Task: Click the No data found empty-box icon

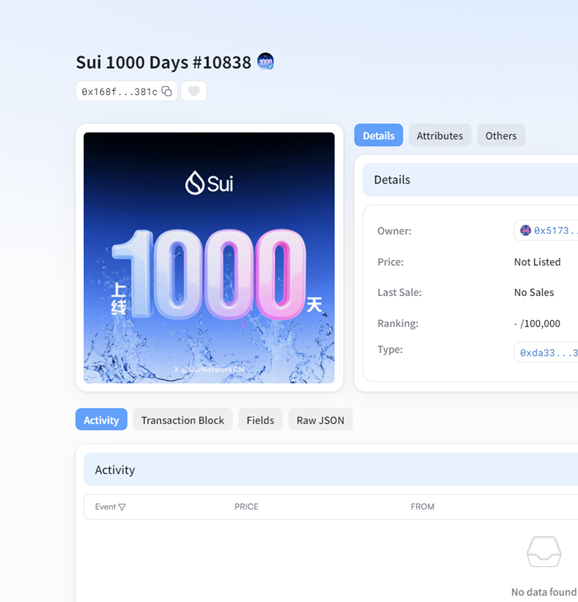Action: [x=544, y=551]
